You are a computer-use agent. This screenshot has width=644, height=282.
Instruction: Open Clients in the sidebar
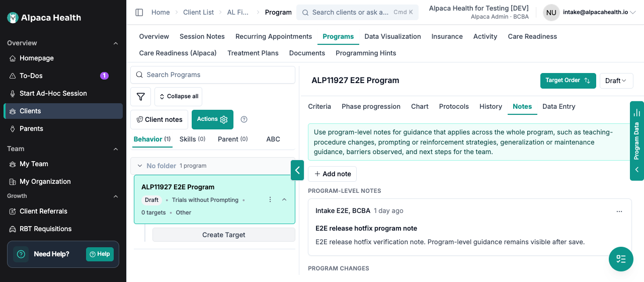(x=63, y=111)
